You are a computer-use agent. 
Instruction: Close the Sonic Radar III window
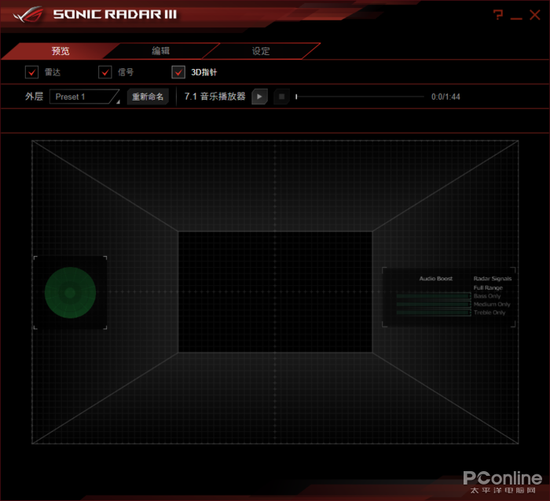(x=535, y=15)
